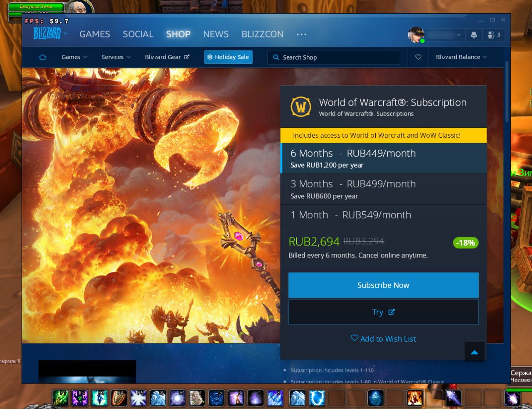Cast the E keybind action spell
Viewport: 532px width, 409px height.
tap(177, 398)
